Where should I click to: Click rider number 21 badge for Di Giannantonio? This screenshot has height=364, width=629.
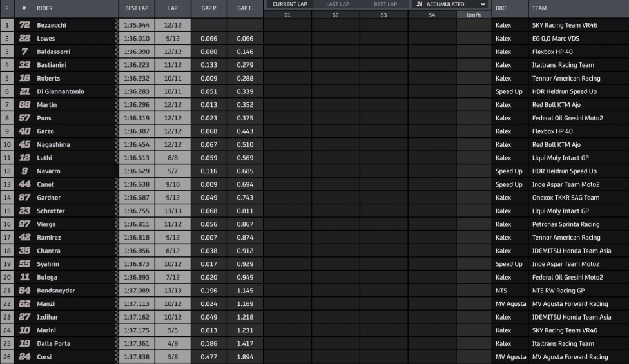(24, 91)
